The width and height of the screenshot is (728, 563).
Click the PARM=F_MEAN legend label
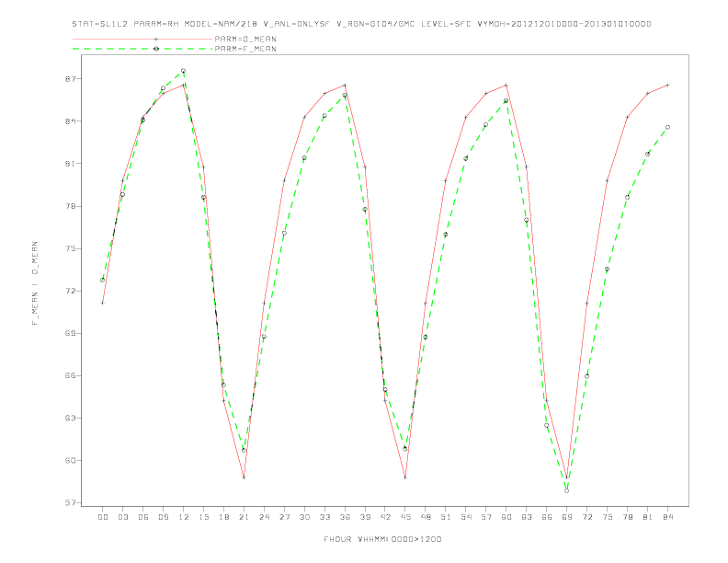click(x=245, y=49)
